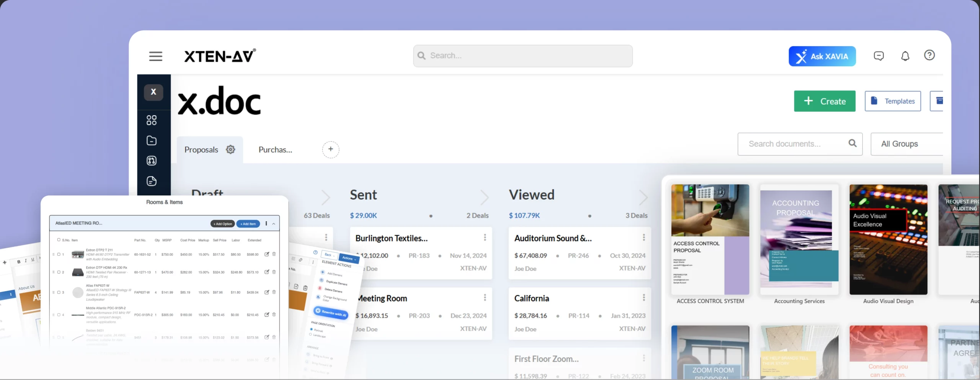Edit the Atlas FAP63T-W row

tap(267, 292)
